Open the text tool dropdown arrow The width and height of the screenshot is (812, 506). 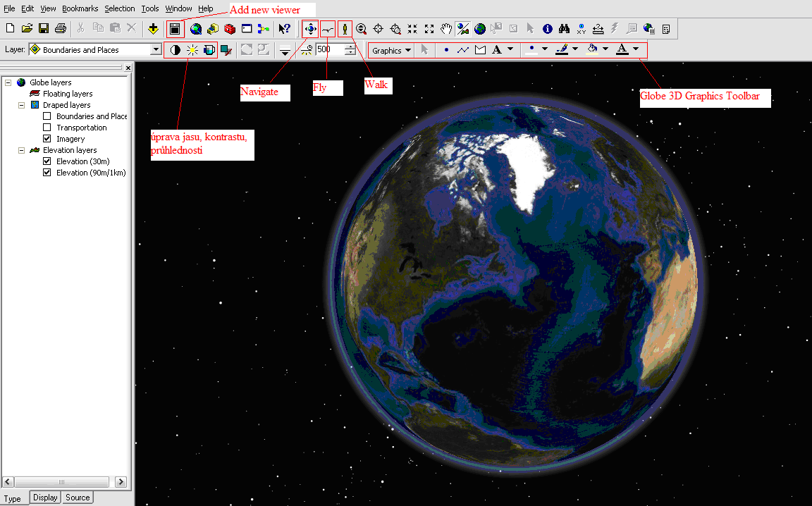(510, 49)
